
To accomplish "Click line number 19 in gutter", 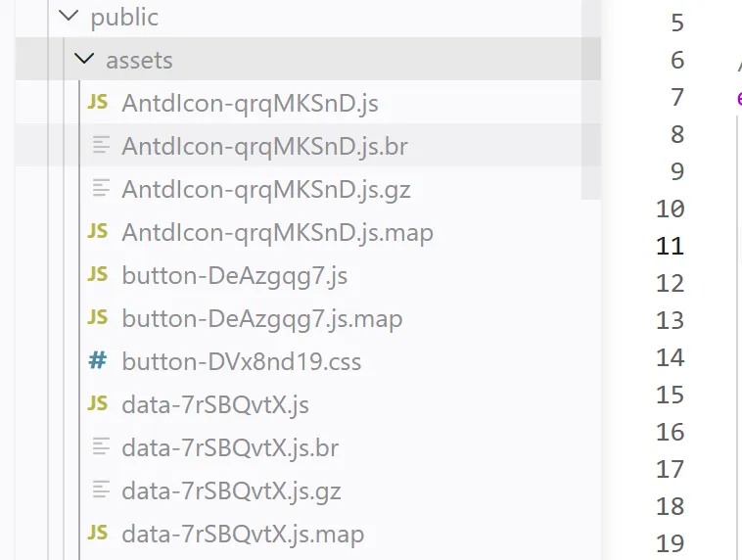I will coord(670,543).
